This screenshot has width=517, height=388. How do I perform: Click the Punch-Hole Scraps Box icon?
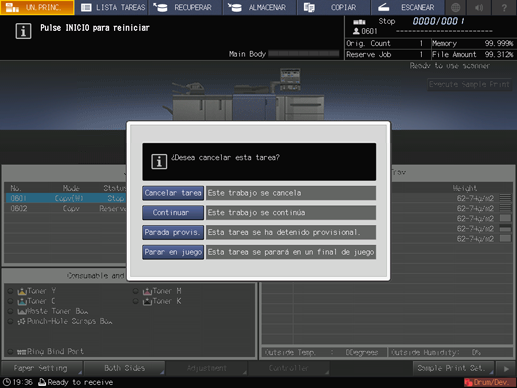pyautogui.click(x=22, y=322)
